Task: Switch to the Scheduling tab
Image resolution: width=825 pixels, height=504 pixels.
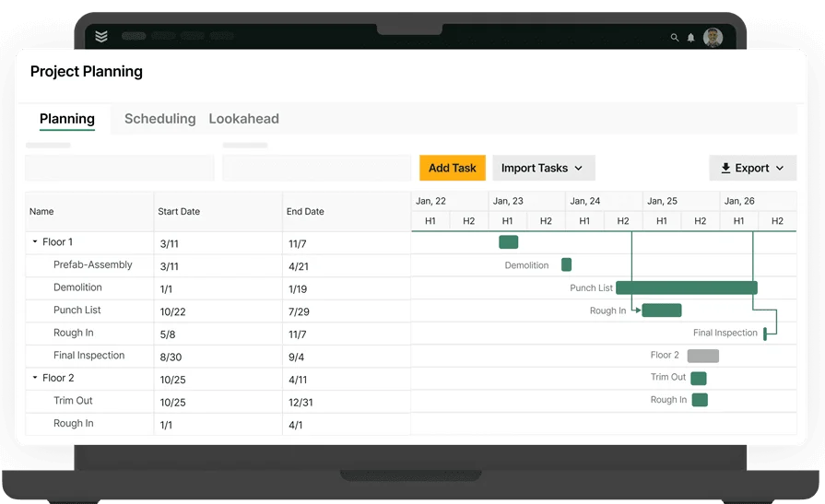Action: click(159, 119)
